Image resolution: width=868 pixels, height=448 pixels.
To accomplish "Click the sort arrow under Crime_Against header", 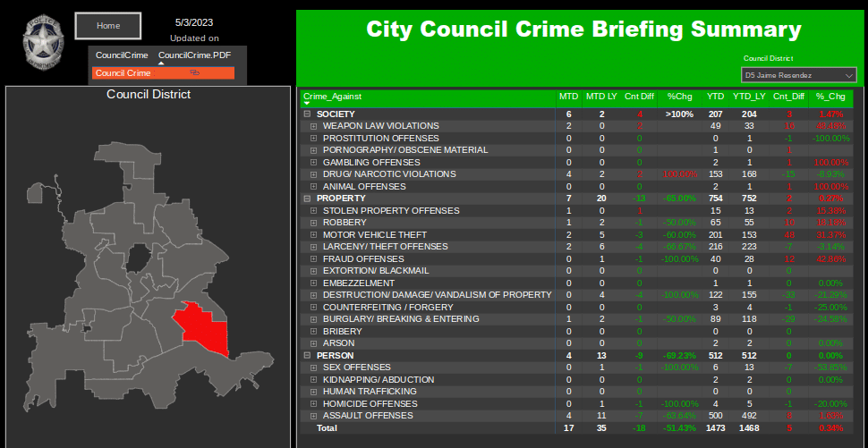I will point(307,104).
